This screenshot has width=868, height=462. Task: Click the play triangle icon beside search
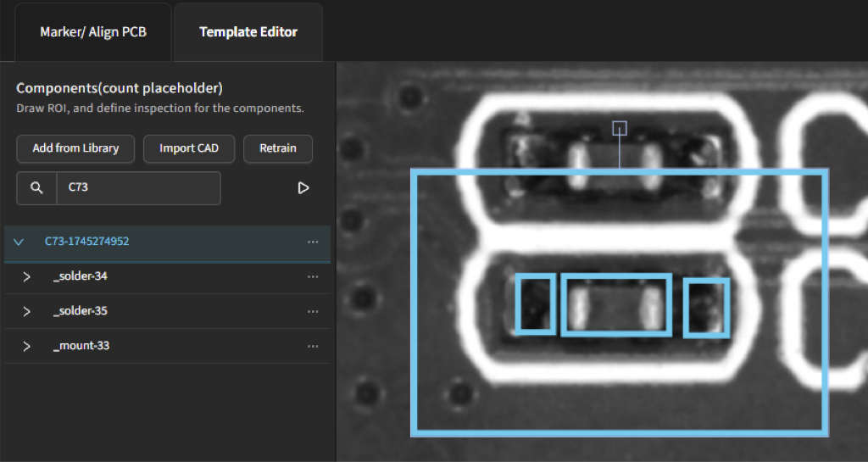tap(303, 188)
